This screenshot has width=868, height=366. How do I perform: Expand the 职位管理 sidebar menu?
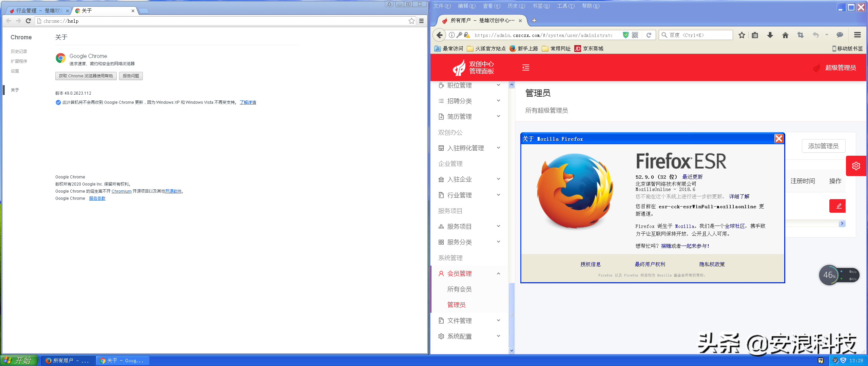coord(470,85)
